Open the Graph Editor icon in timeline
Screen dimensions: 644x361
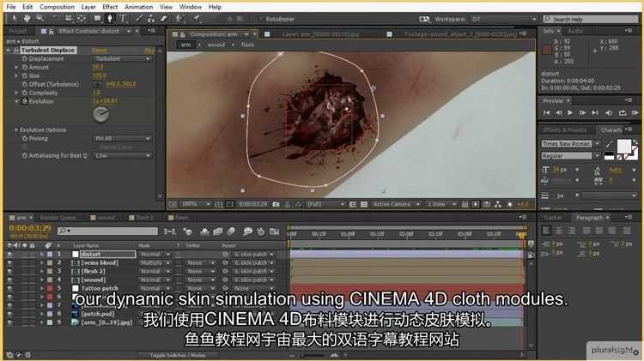click(x=275, y=232)
